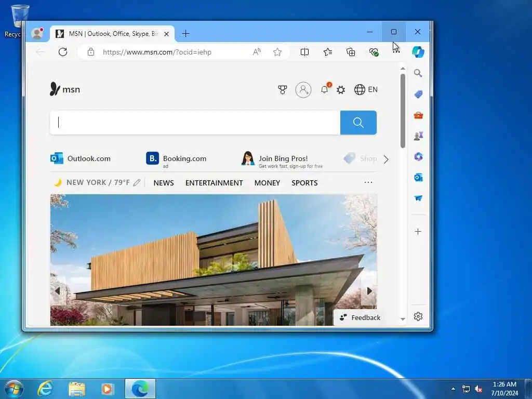Open Shopping tag in sidebar
The height and width of the screenshot is (399, 532).
point(418,94)
